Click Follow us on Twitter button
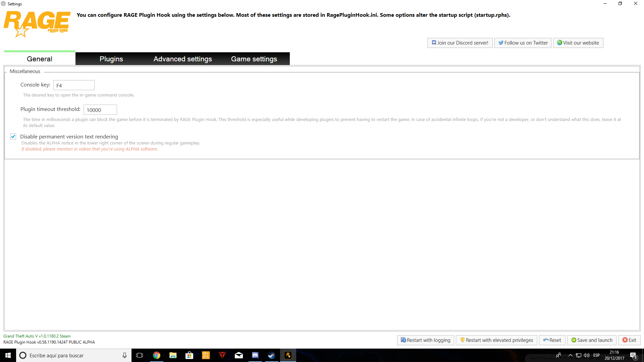 point(523,43)
